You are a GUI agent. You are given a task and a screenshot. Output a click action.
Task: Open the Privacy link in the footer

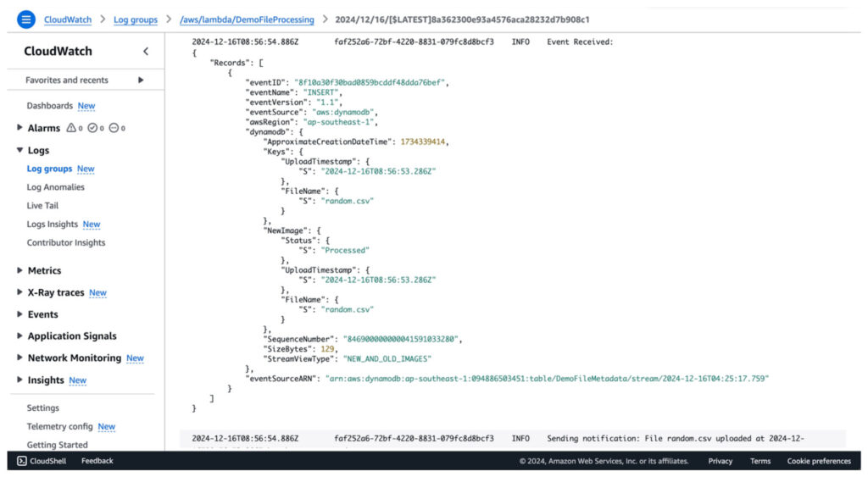pyautogui.click(x=721, y=461)
